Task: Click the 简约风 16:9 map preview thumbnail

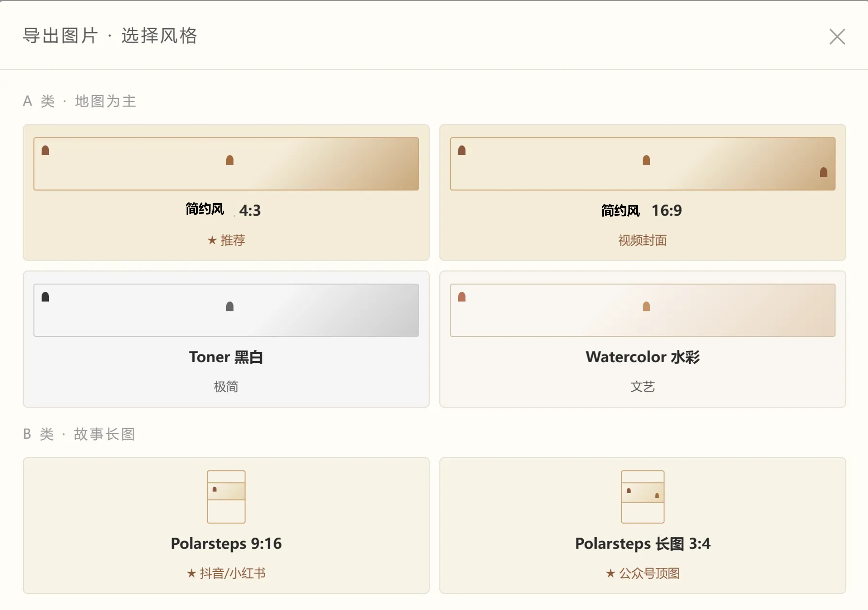Action: [642, 164]
